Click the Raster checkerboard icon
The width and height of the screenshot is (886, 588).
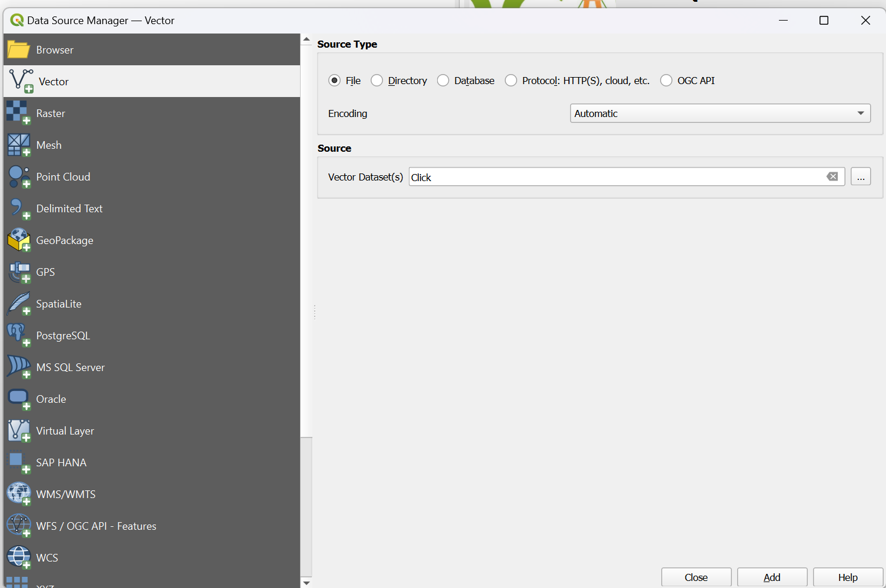(18, 113)
